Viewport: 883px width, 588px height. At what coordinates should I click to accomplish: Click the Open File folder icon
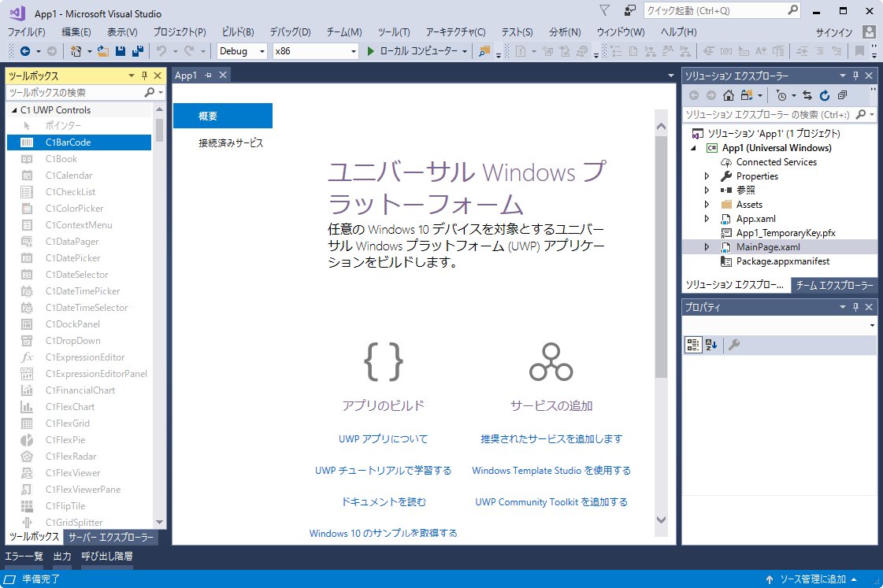[x=102, y=51]
